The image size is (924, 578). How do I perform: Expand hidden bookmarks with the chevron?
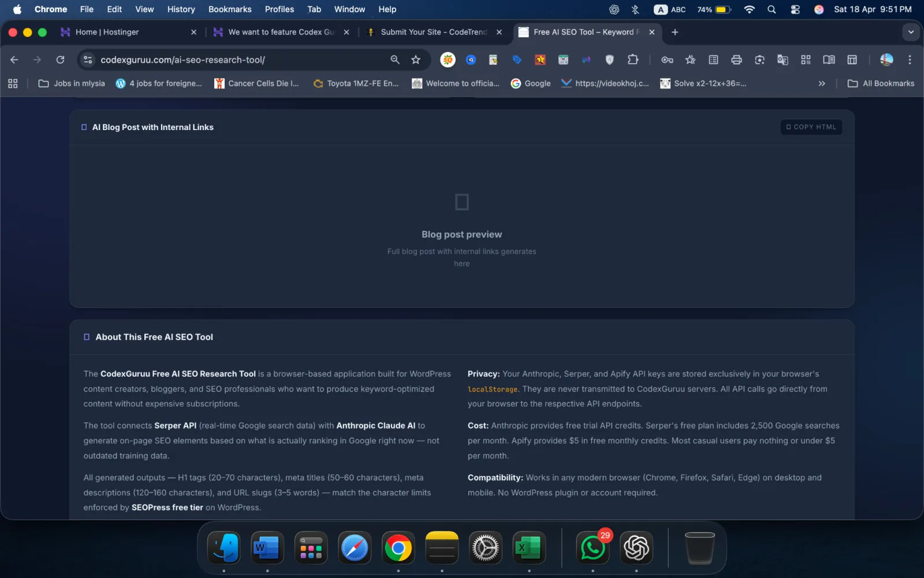coord(822,83)
